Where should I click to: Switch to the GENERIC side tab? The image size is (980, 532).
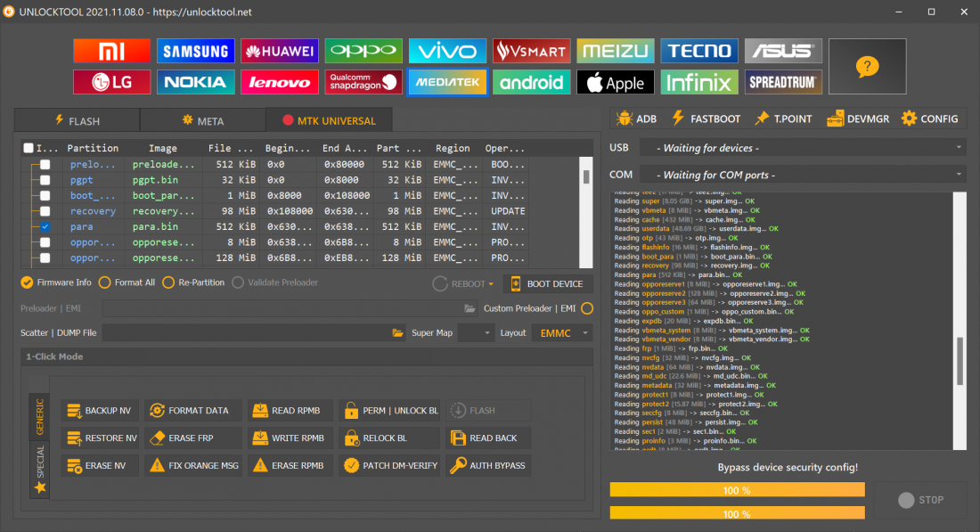(39, 416)
